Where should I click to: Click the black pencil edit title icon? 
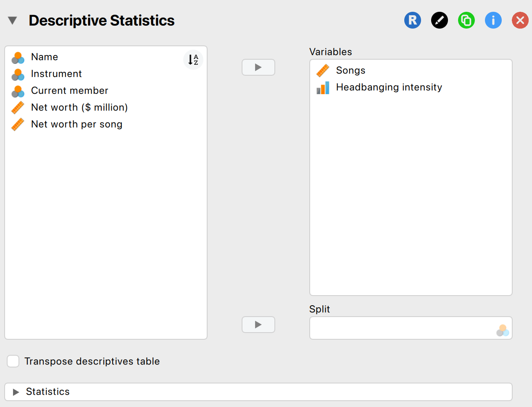pos(439,20)
